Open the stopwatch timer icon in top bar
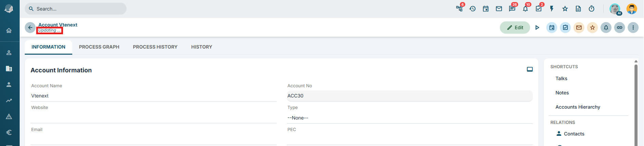644x146 pixels. point(591,9)
